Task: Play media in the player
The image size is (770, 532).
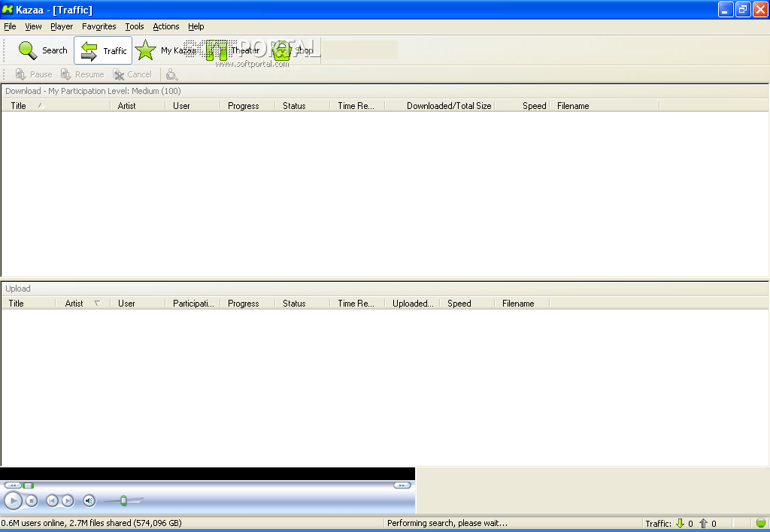Action: point(14,500)
